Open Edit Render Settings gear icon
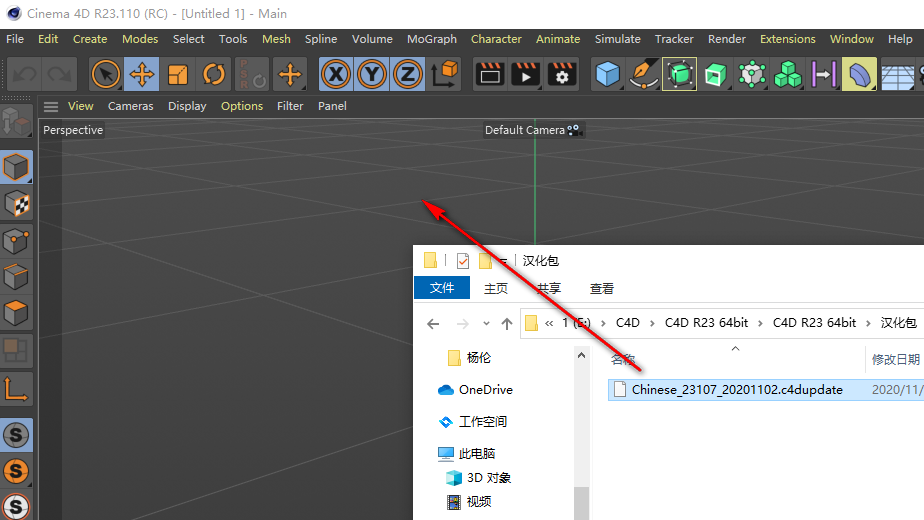 [562, 74]
